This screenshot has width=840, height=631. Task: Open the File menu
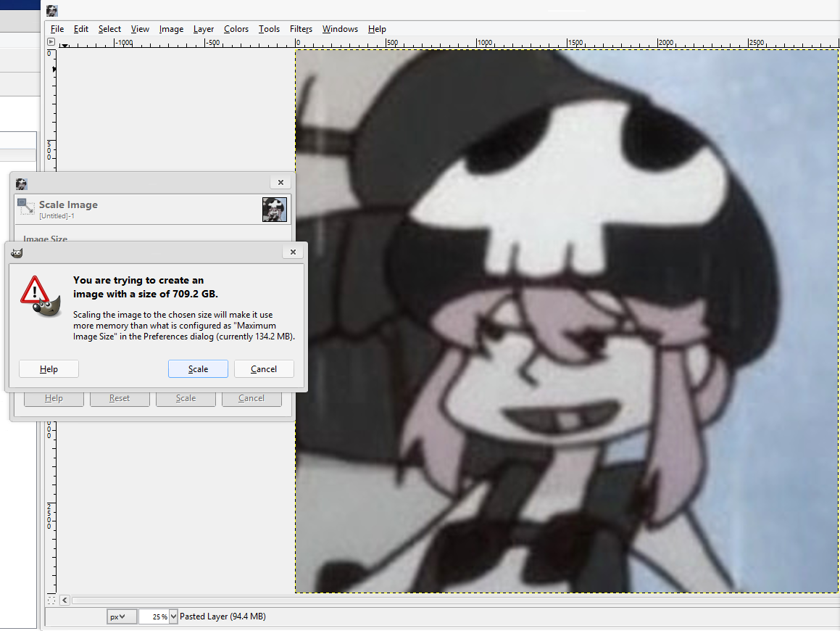[x=57, y=29]
